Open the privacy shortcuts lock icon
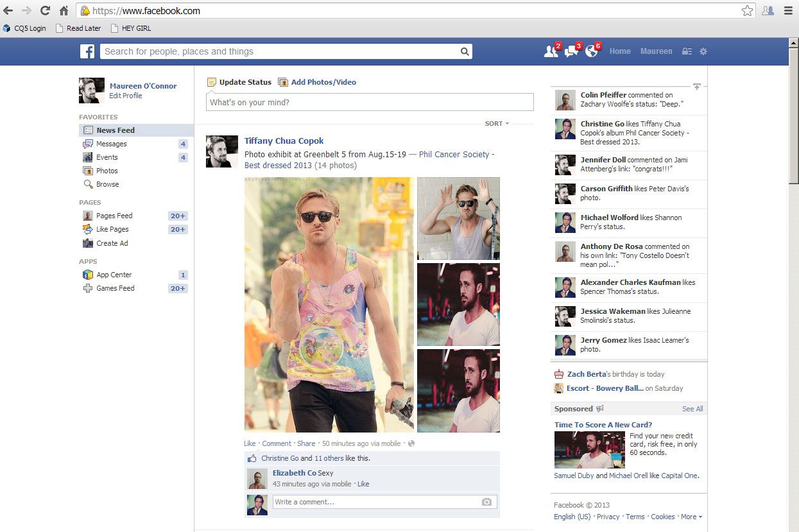The image size is (799, 532). click(687, 52)
